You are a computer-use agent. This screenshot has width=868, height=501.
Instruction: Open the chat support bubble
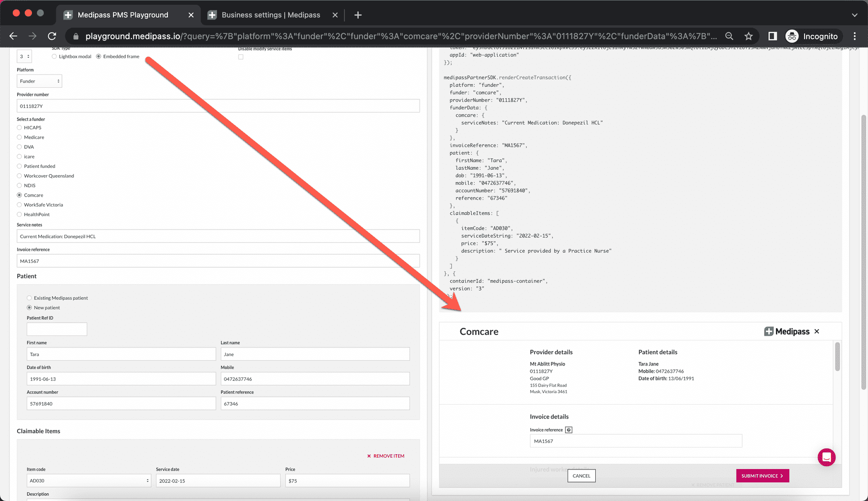pos(827,457)
